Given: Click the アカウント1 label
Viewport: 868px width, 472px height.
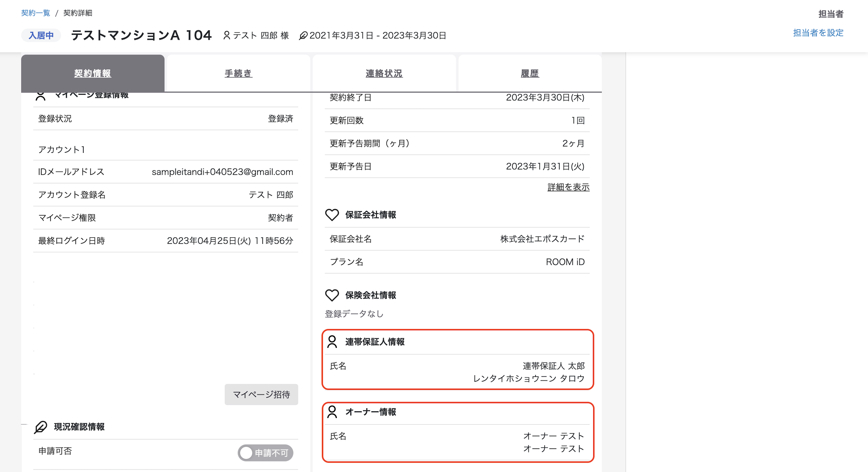Looking at the screenshot, I should pyautogui.click(x=62, y=149).
